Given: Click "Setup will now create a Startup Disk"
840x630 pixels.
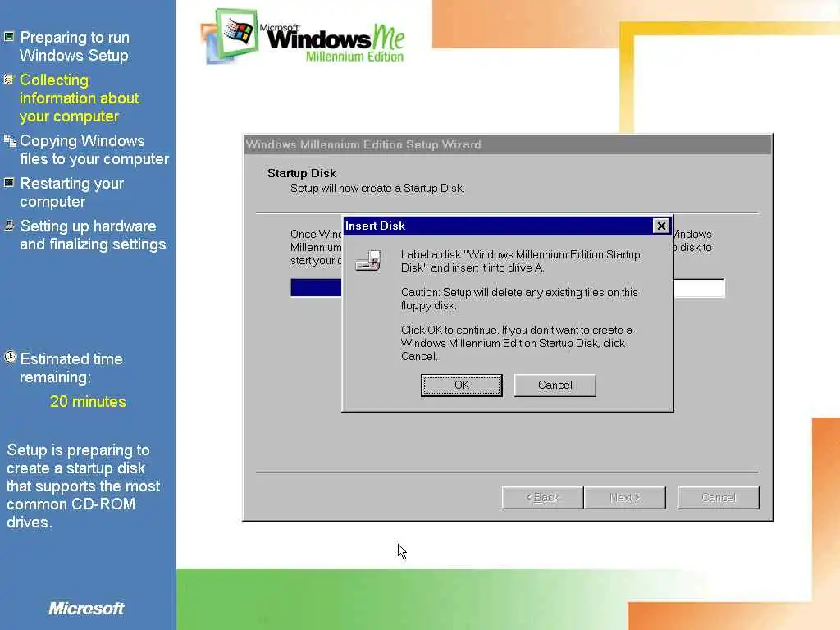Looking at the screenshot, I should tap(377, 189).
